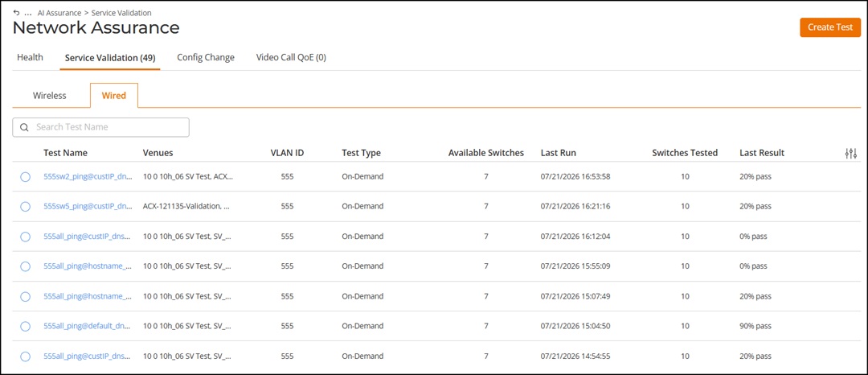Click the 0% pass result in 15:55:09 row
The height and width of the screenshot is (375, 868).
[x=753, y=266]
